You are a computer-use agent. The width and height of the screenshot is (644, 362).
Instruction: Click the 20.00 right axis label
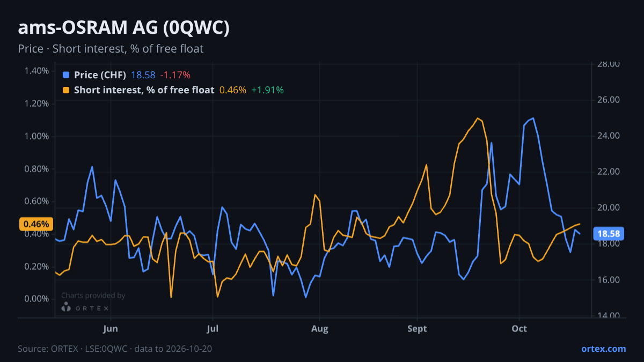[x=609, y=208]
